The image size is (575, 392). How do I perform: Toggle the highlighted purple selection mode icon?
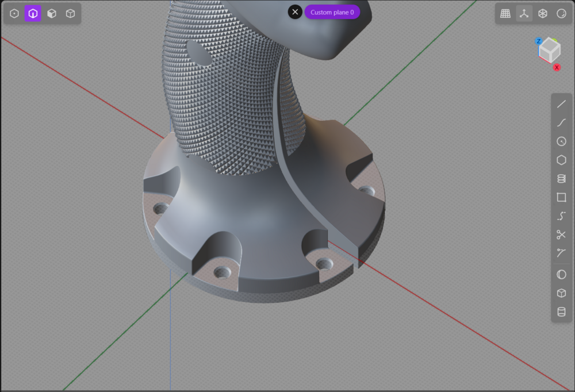[33, 14]
